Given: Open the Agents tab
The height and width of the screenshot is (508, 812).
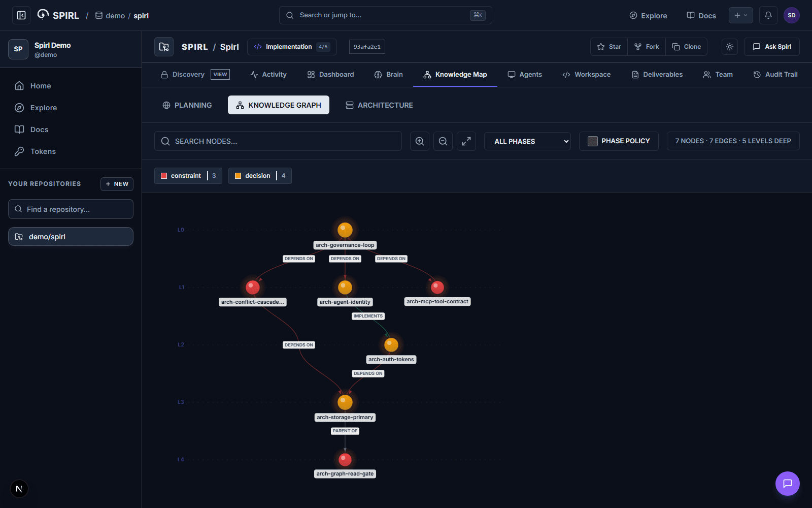Looking at the screenshot, I should click(525, 75).
